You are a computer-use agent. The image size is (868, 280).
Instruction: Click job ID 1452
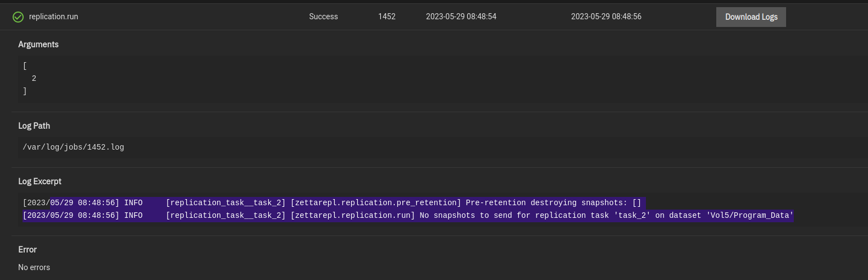tap(387, 17)
